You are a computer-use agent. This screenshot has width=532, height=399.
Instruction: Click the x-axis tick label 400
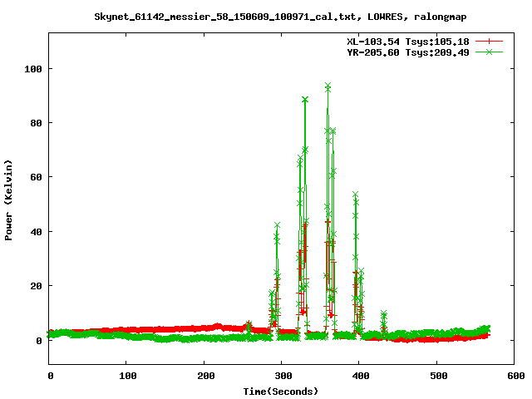pyautogui.click(x=359, y=377)
